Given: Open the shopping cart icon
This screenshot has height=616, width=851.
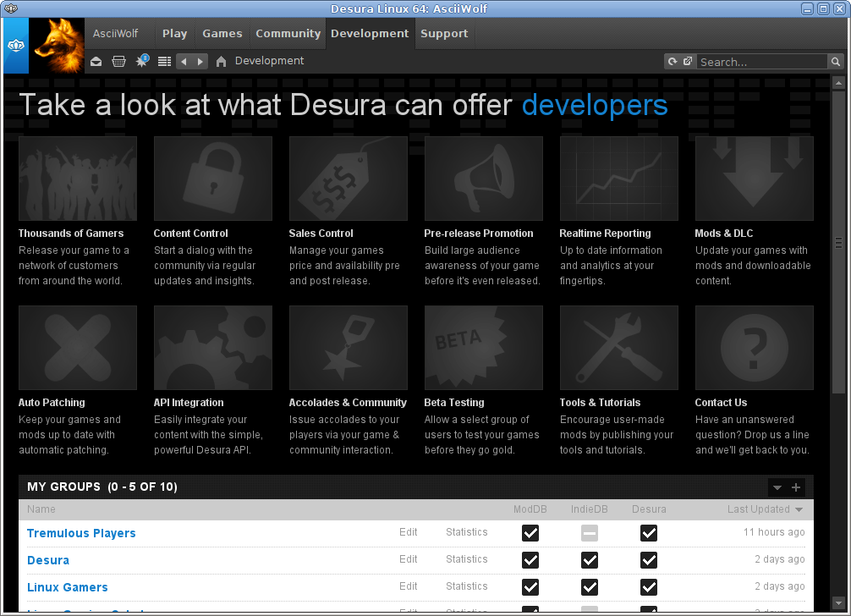Looking at the screenshot, I should (119, 61).
